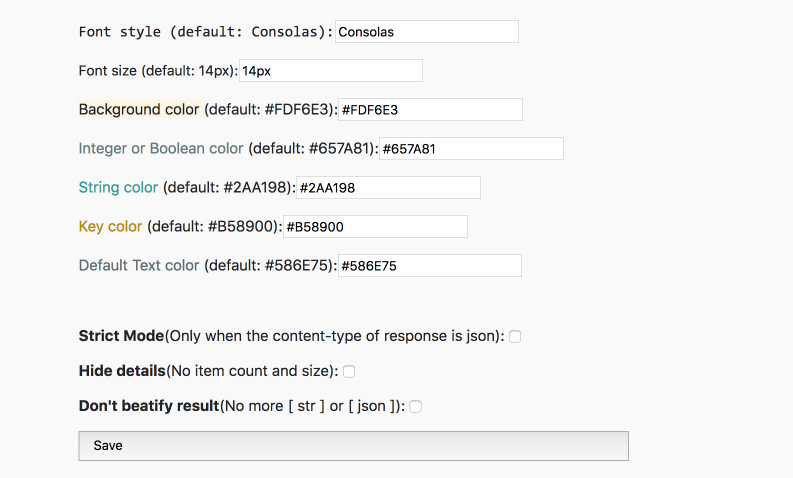This screenshot has height=478, width=793.
Task: Click the Key color input #B58900
Action: click(375, 227)
